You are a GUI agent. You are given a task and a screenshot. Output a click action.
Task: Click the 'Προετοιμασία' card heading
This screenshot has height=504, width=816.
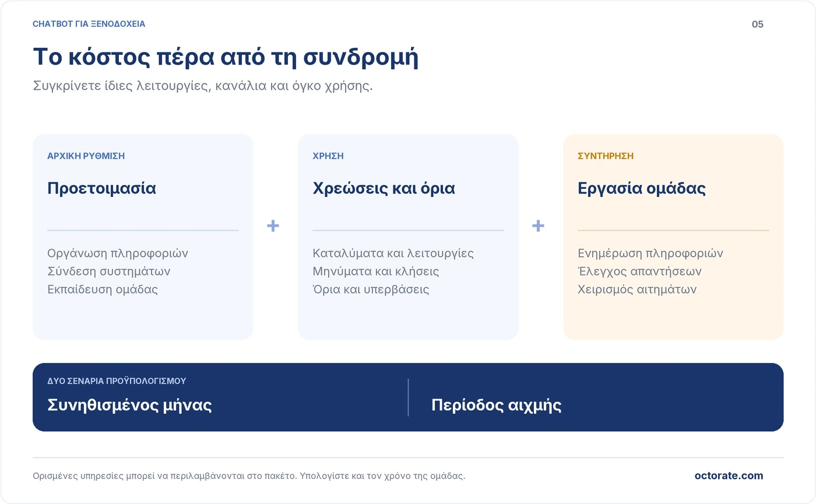pyautogui.click(x=101, y=189)
